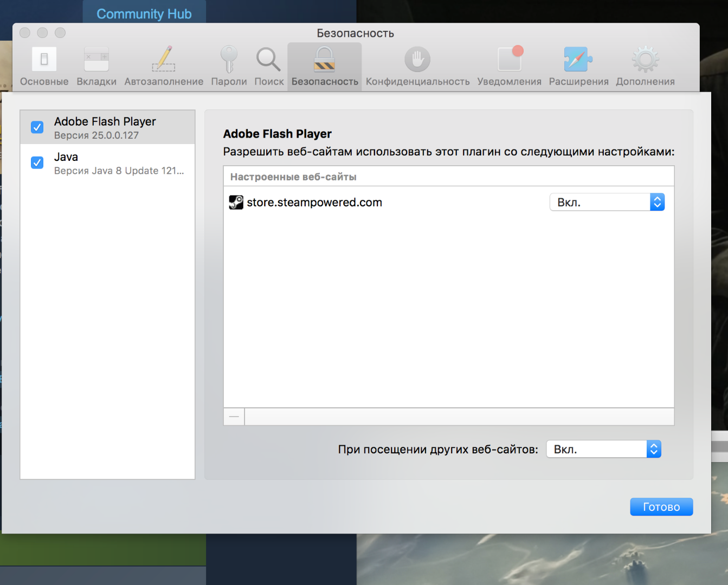Switch to the Дополнения tab label
The image size is (728, 585).
(x=645, y=82)
